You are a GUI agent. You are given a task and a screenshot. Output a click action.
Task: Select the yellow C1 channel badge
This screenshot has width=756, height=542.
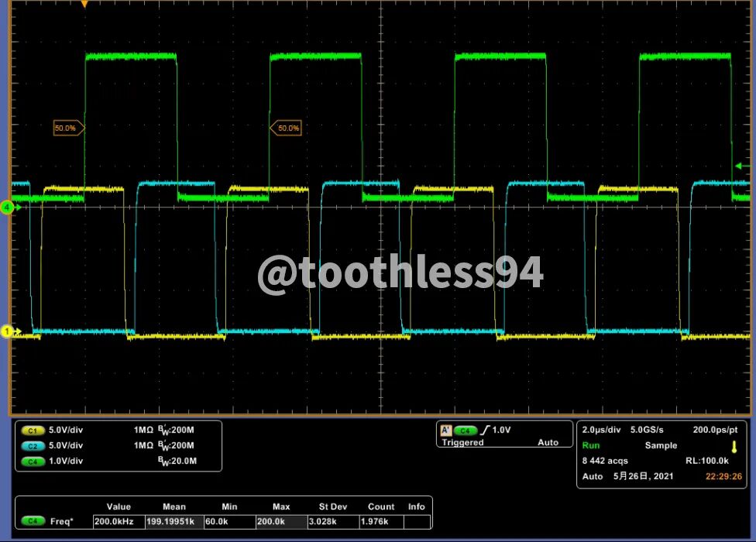[33, 431]
